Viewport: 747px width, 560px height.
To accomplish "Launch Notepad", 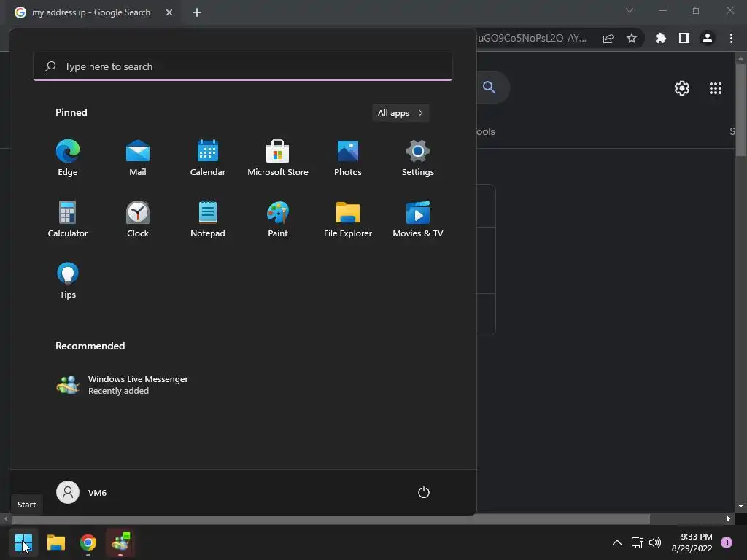I will (208, 219).
